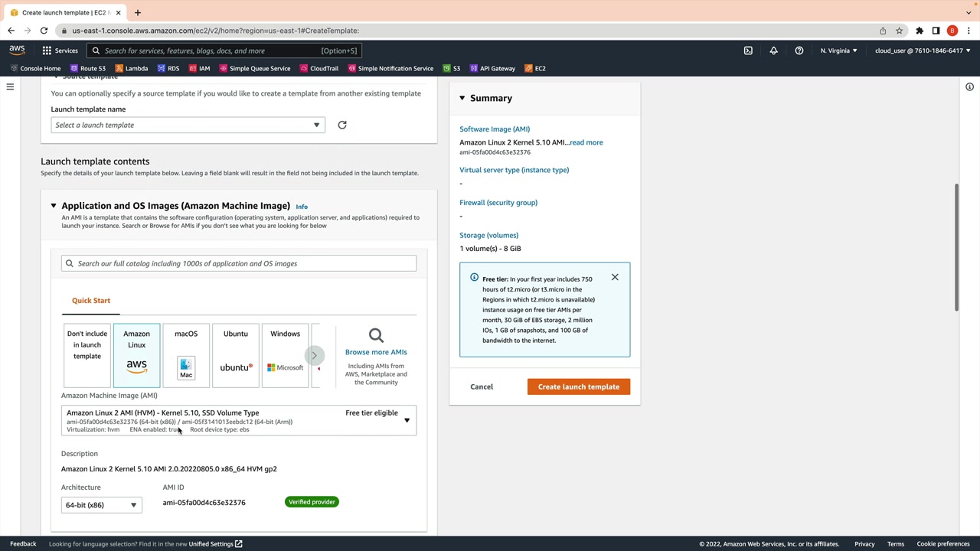
Task: Open a new browser tab
Action: [138, 12]
